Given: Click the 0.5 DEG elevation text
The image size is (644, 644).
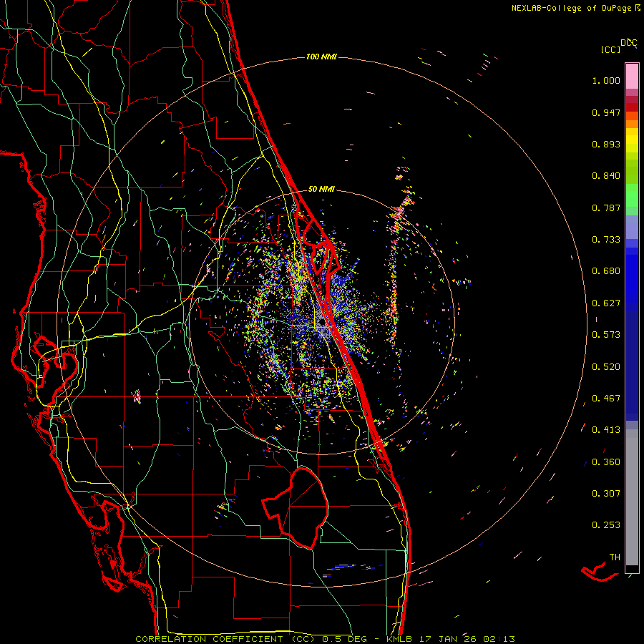Looking at the screenshot, I should [x=345, y=639].
